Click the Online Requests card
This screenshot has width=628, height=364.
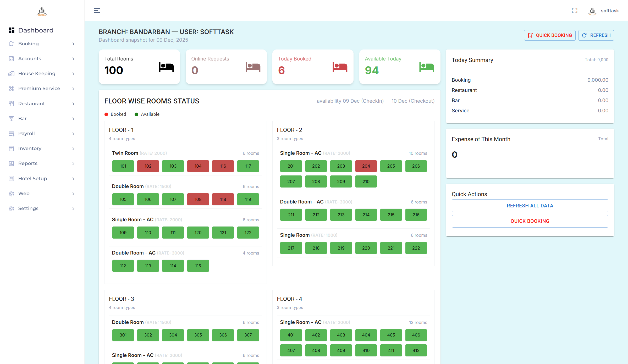[x=226, y=67]
